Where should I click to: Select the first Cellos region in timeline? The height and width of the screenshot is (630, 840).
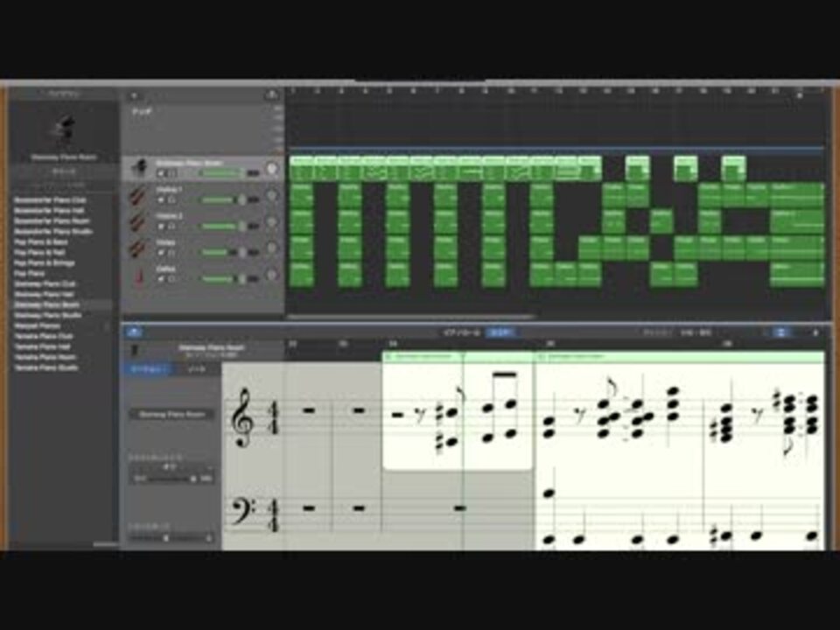(301, 274)
